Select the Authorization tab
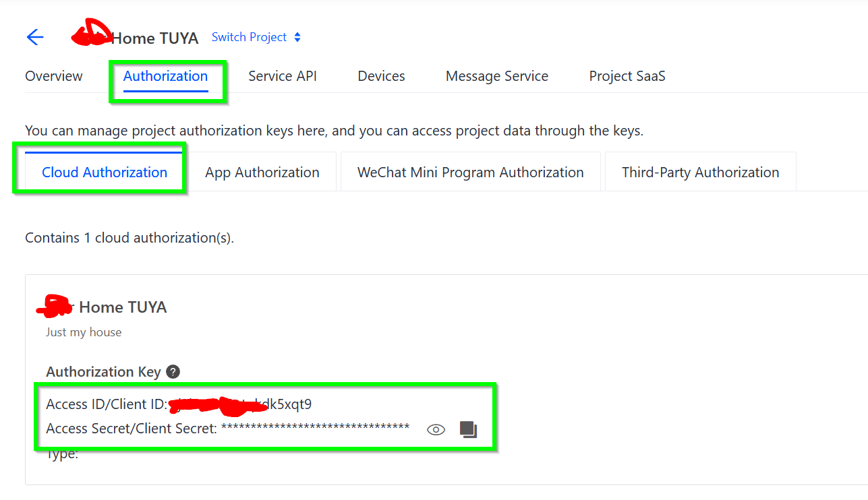Viewport: 868px width, 500px height. point(165,76)
